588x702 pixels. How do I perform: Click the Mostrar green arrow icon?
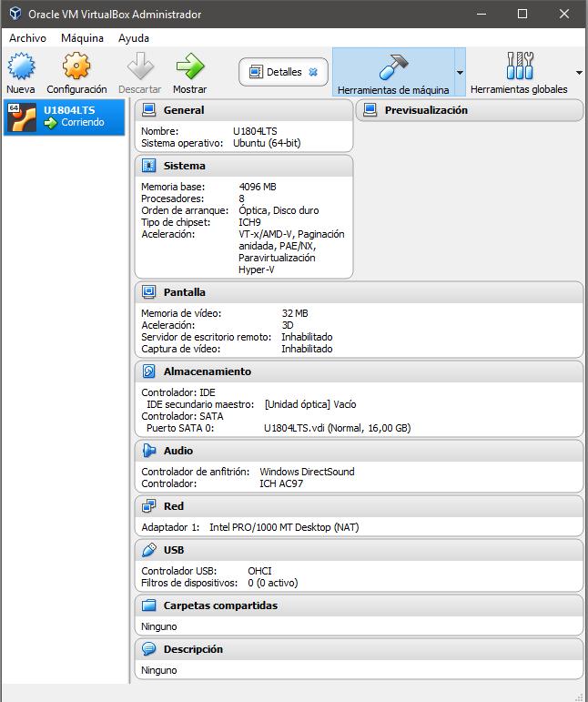pyautogui.click(x=189, y=66)
